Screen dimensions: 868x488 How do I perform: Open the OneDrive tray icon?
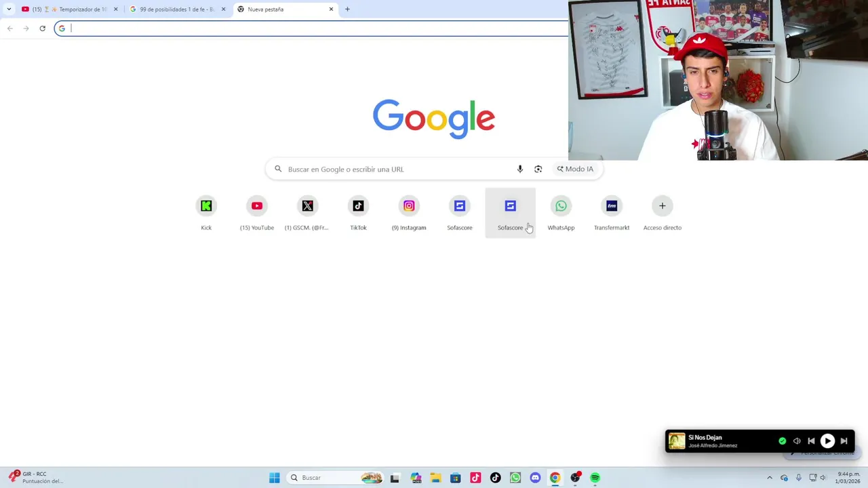coord(784,478)
